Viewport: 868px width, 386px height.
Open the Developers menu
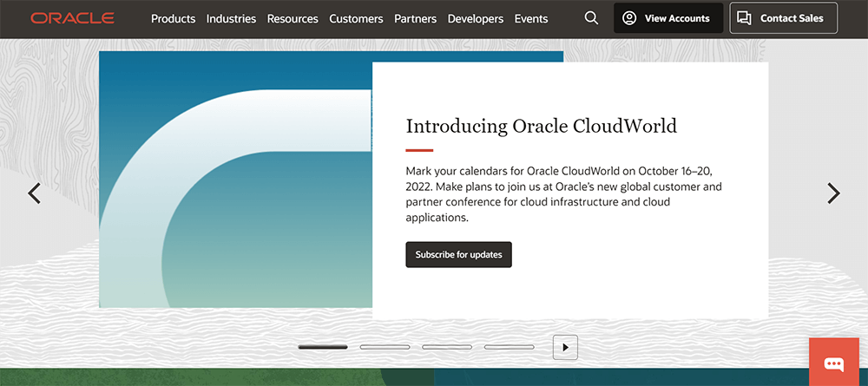point(476,19)
